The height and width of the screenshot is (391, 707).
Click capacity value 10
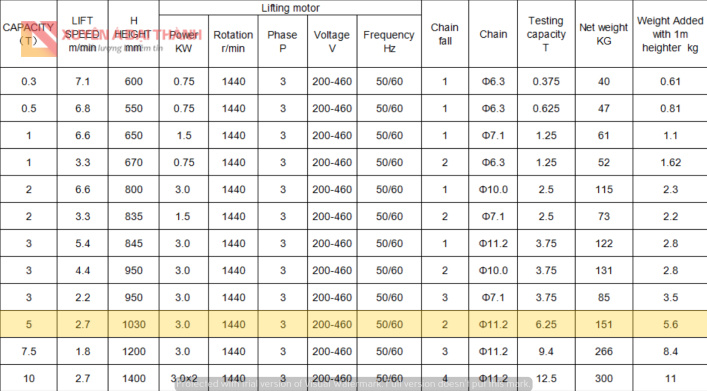[x=29, y=378]
